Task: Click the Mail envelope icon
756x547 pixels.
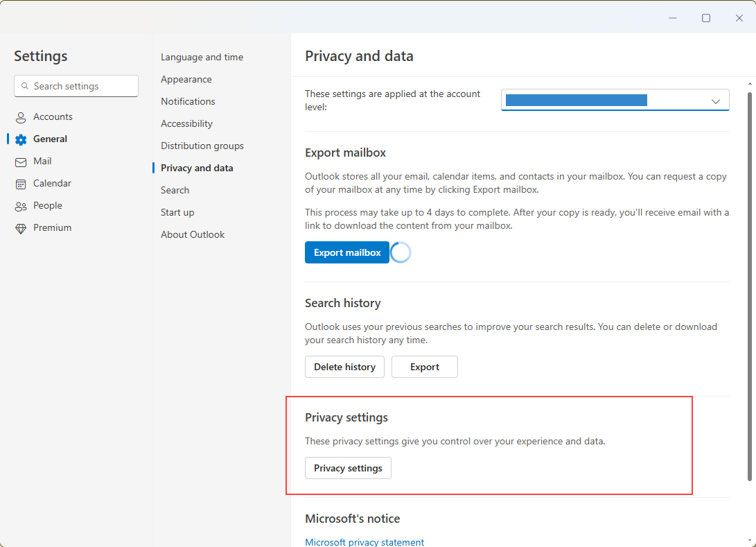Action: pos(21,162)
